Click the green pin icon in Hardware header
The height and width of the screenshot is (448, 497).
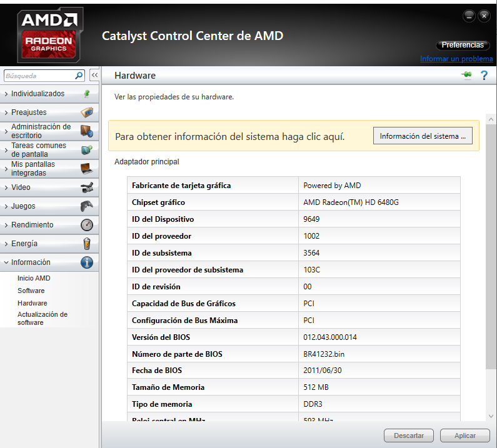point(466,75)
